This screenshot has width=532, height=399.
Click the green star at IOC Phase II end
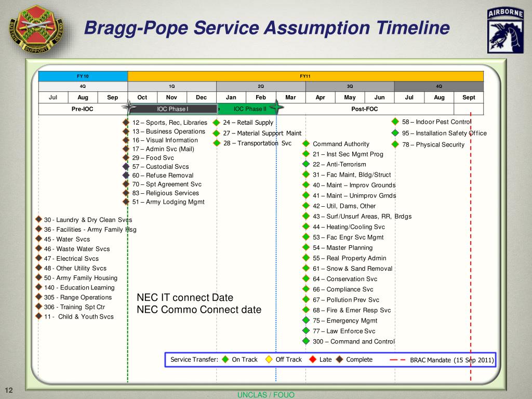(x=276, y=107)
